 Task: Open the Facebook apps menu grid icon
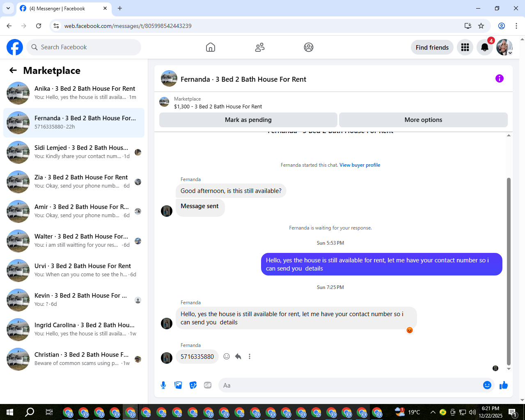coord(465,47)
